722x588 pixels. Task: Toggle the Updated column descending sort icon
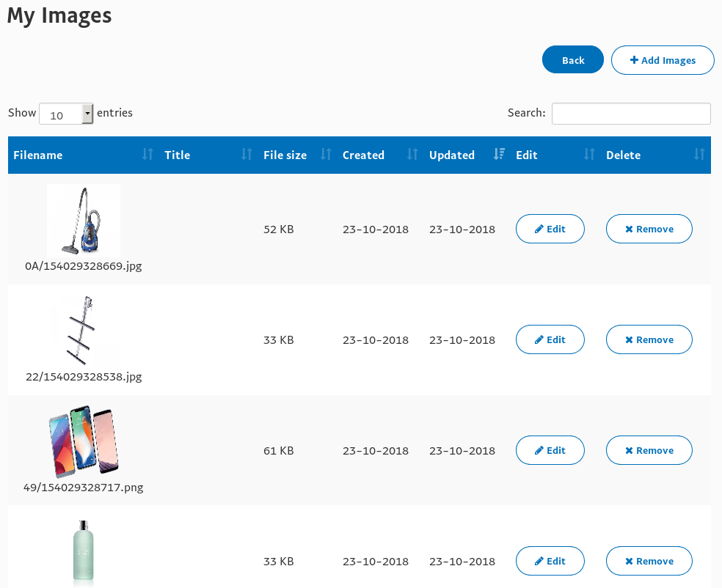pyautogui.click(x=499, y=154)
